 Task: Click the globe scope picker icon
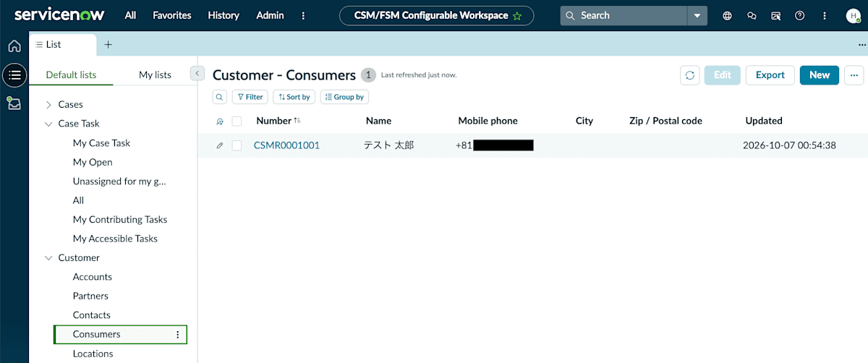(727, 15)
